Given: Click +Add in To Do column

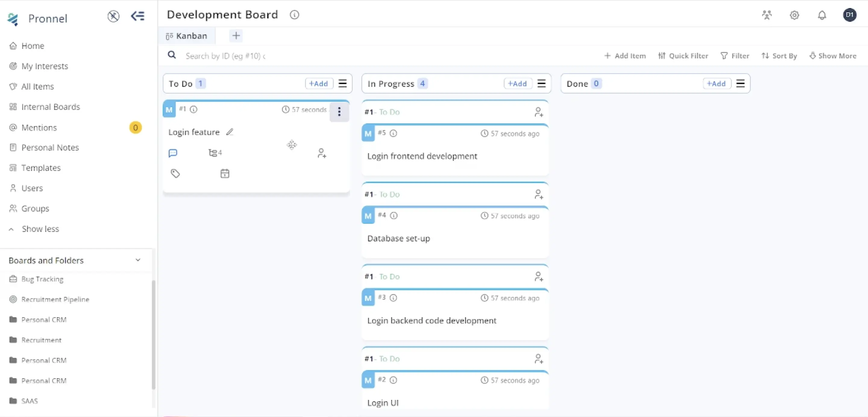Looking at the screenshot, I should (319, 83).
